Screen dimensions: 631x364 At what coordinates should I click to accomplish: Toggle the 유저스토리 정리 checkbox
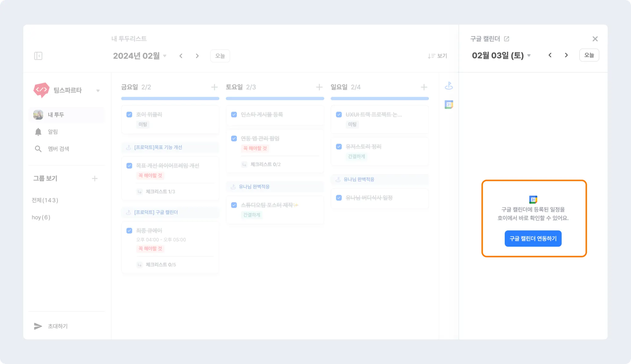(339, 146)
